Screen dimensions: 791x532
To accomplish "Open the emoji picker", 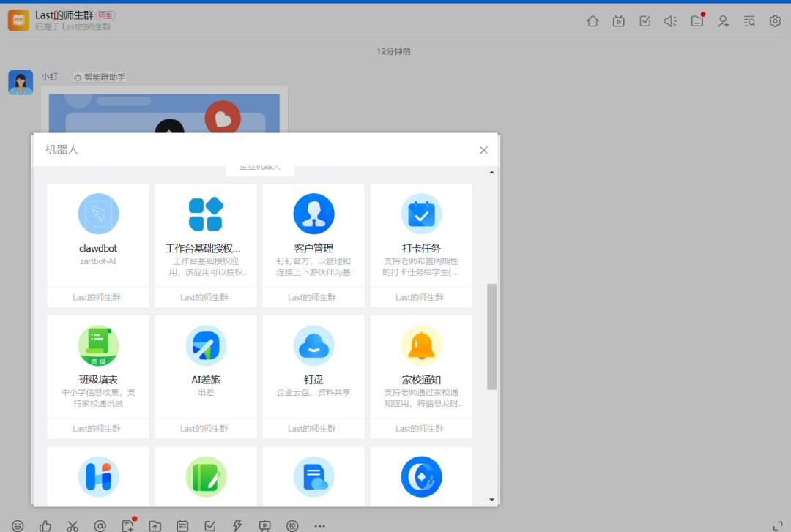I will 18,525.
